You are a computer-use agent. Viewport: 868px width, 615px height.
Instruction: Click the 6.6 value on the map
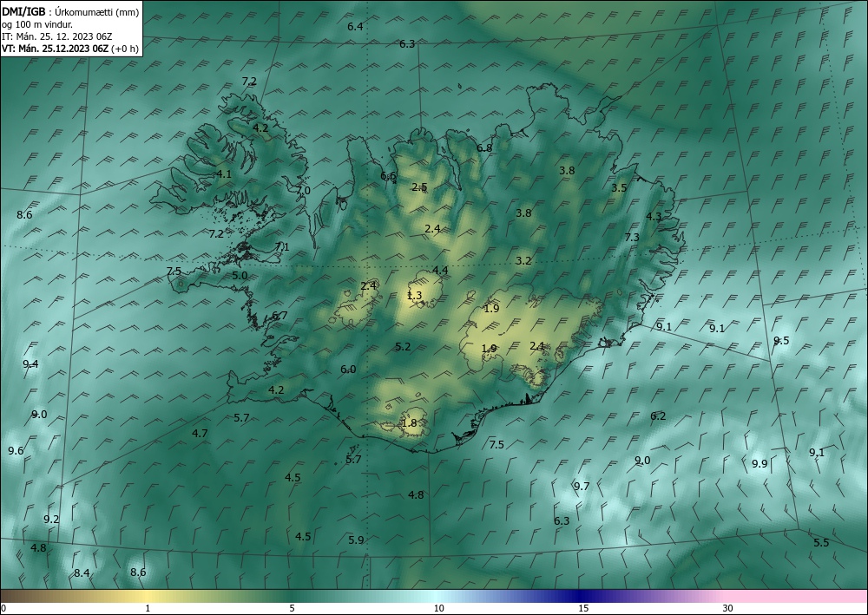click(388, 176)
